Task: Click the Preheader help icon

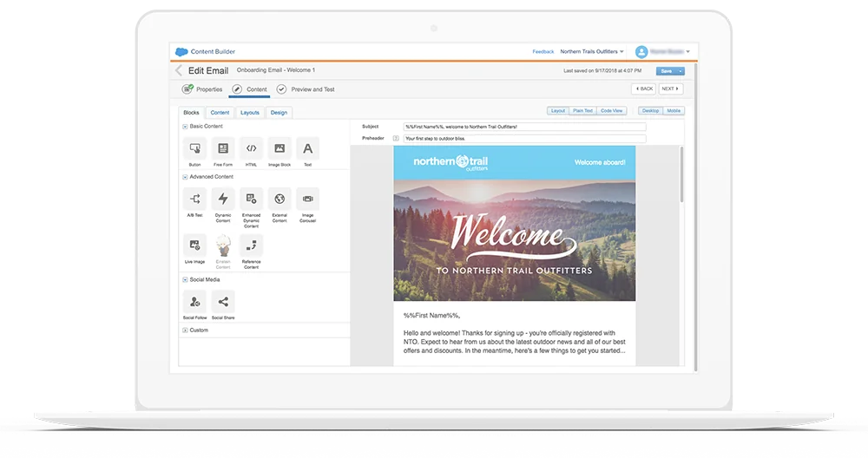Action: click(396, 138)
